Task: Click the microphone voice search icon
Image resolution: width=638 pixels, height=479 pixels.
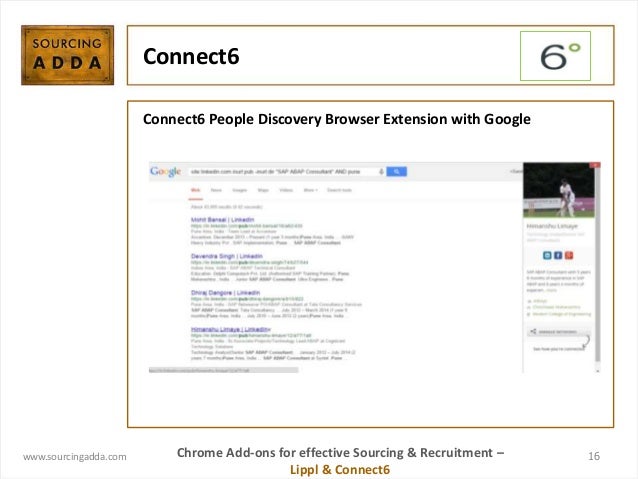Action: pyautogui.click(x=381, y=172)
